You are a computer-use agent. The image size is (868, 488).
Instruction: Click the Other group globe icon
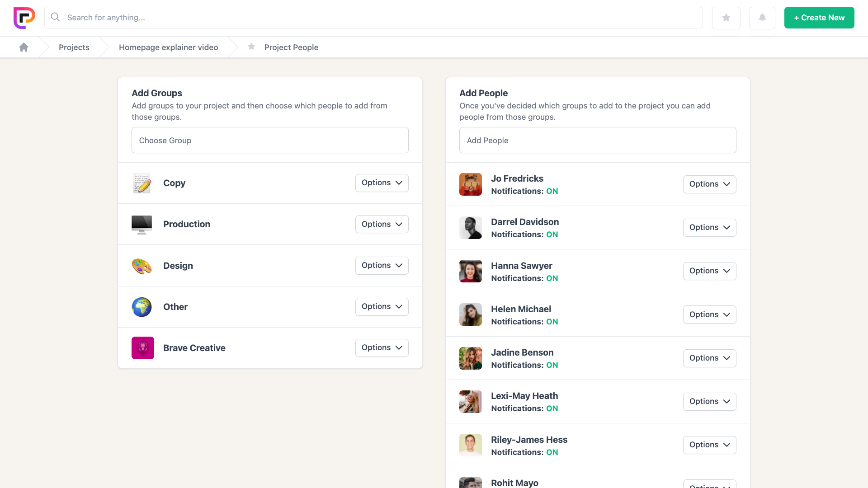point(142,307)
